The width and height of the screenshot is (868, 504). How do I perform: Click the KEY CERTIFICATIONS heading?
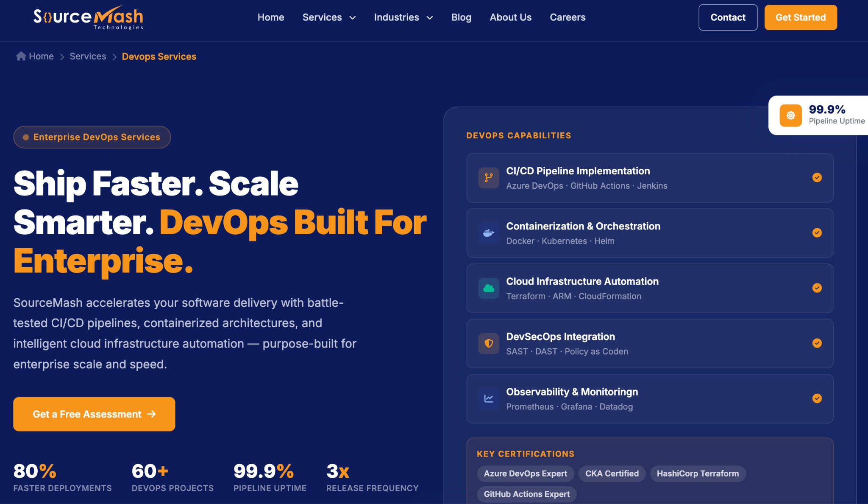pyautogui.click(x=526, y=454)
